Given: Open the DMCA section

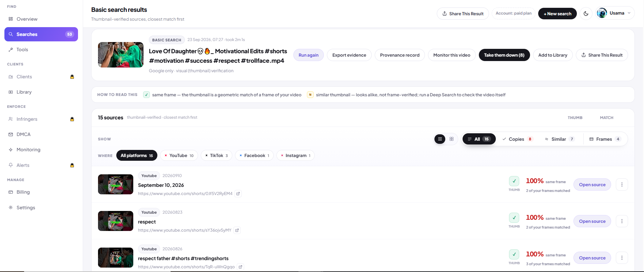Looking at the screenshot, I should (41, 134).
